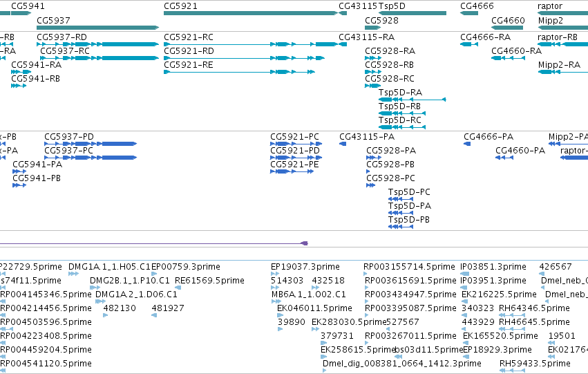Select transcript CG5921-RC
Image resolution: width=588 pixels, height=374 pixels.
coord(251,44)
